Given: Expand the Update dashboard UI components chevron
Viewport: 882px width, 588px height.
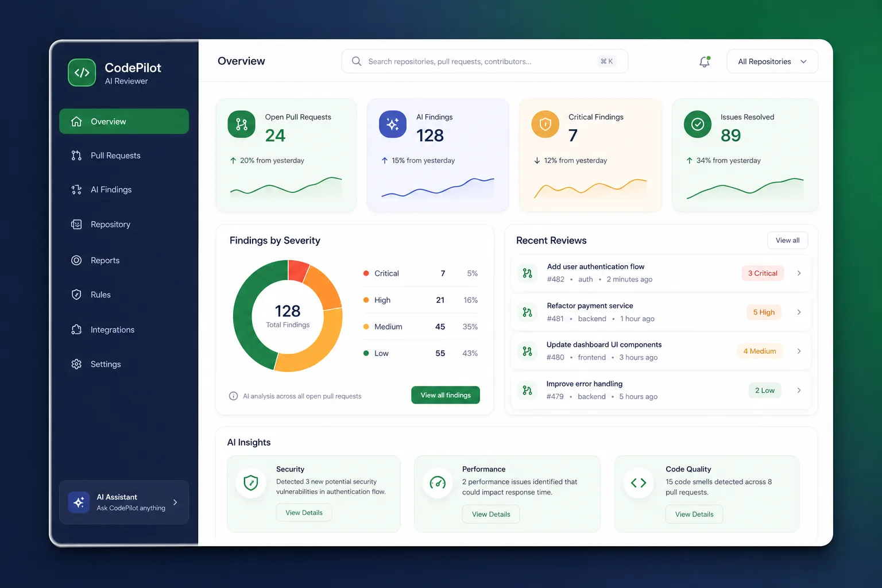Looking at the screenshot, I should click(799, 351).
